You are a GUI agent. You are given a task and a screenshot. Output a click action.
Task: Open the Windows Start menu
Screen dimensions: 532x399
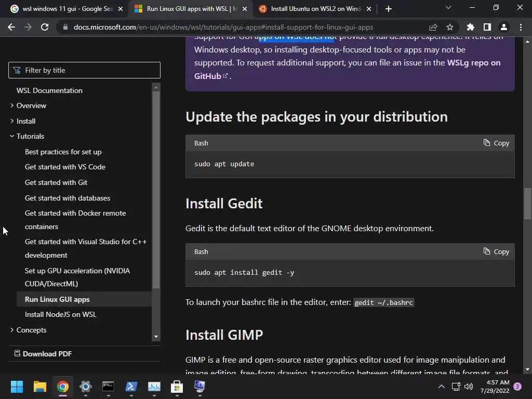(x=17, y=387)
